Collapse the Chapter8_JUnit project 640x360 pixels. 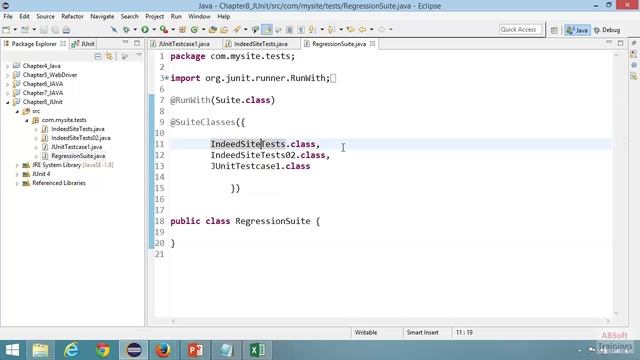[x=7, y=102]
